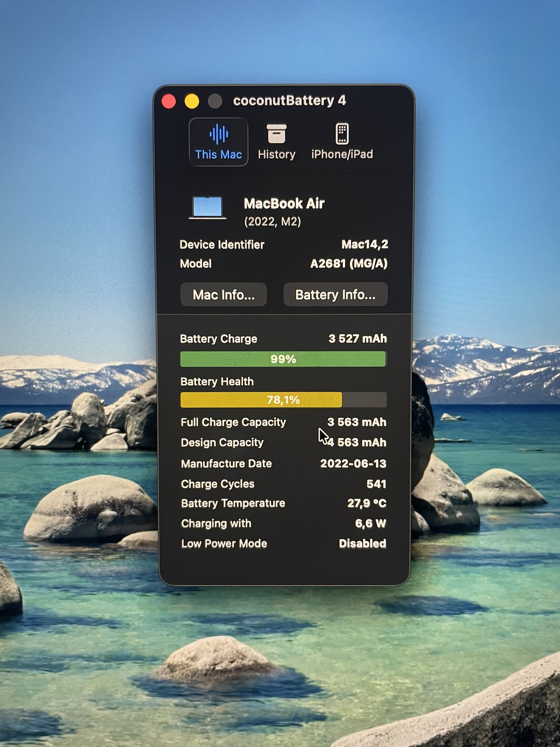Click the Battery Temperature label
Viewport: 560px width, 747px height.
click(233, 504)
